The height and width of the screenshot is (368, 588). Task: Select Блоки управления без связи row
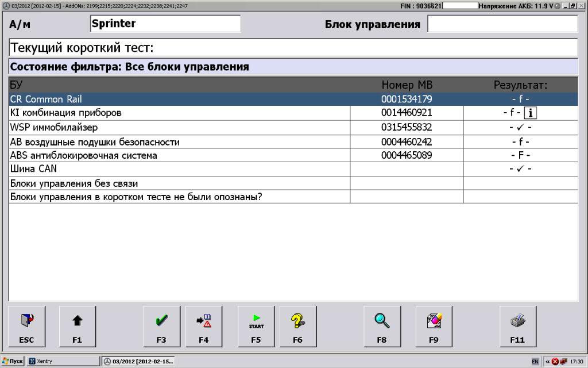pos(293,183)
